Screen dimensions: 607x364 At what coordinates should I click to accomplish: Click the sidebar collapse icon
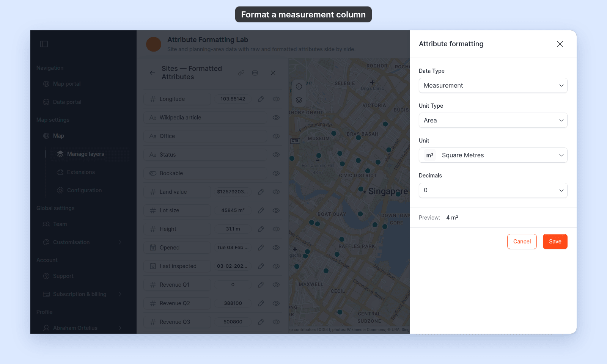44,44
